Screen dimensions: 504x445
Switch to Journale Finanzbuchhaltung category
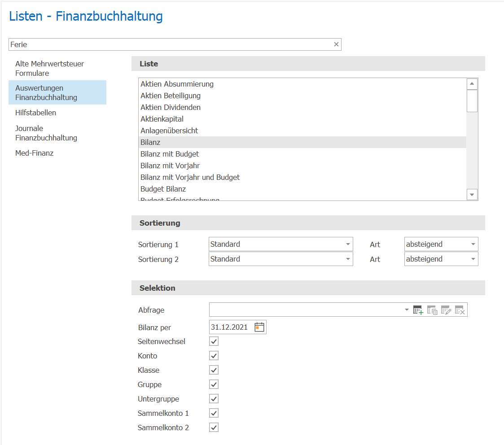57,133
